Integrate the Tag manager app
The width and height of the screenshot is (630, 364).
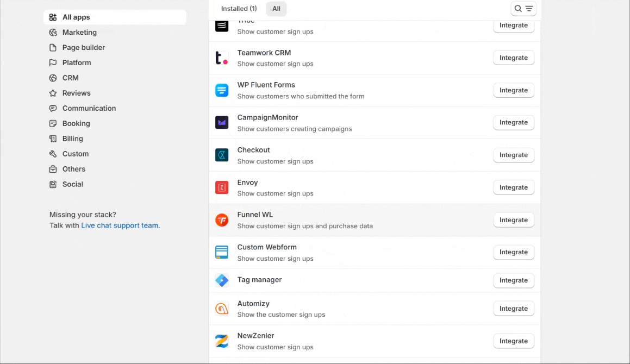coord(514,280)
